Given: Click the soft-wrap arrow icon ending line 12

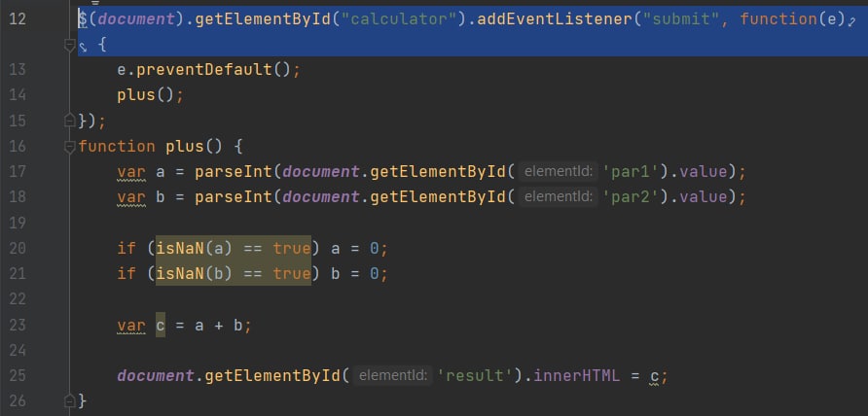Looking at the screenshot, I should (x=852, y=21).
